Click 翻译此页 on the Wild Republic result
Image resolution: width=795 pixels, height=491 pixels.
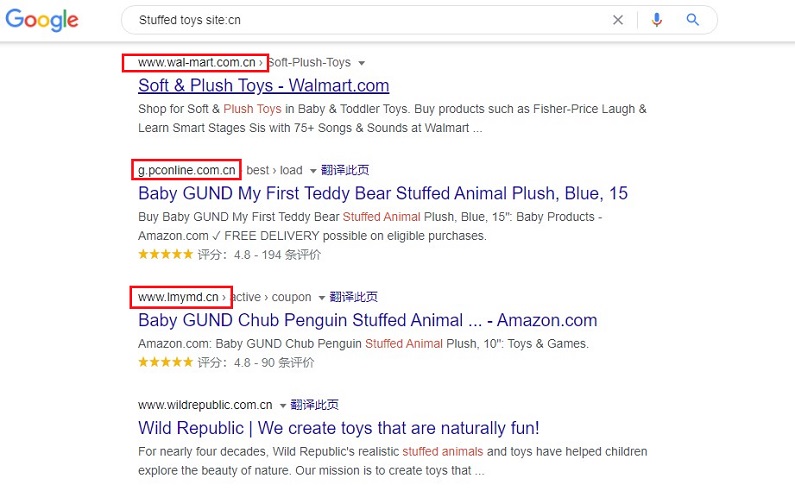314,405
